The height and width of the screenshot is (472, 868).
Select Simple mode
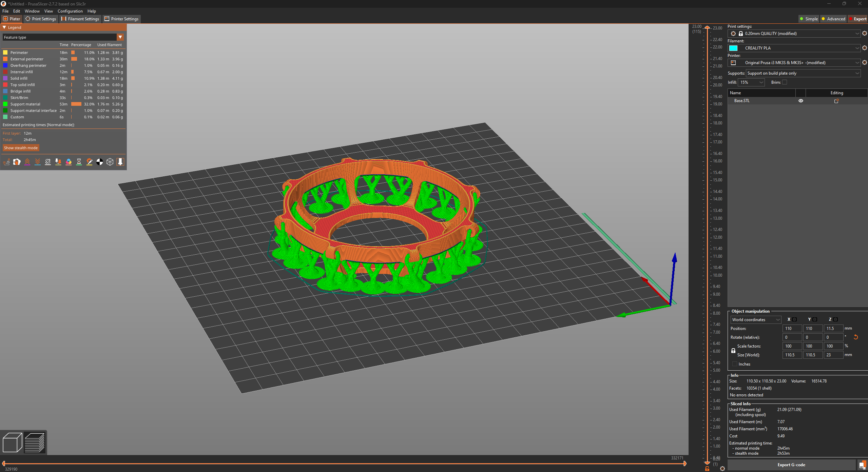pyautogui.click(x=809, y=19)
